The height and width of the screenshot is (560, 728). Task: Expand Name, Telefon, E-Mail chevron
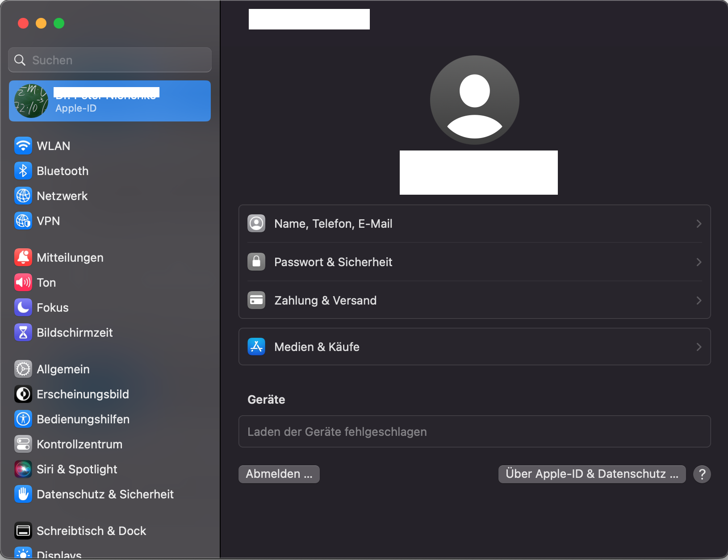pyautogui.click(x=699, y=223)
